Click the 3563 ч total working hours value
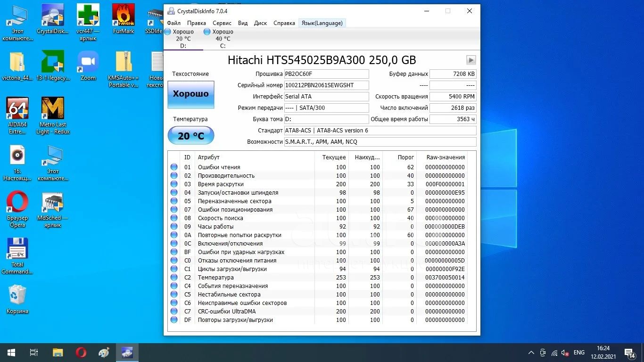644x362 pixels. point(453,119)
